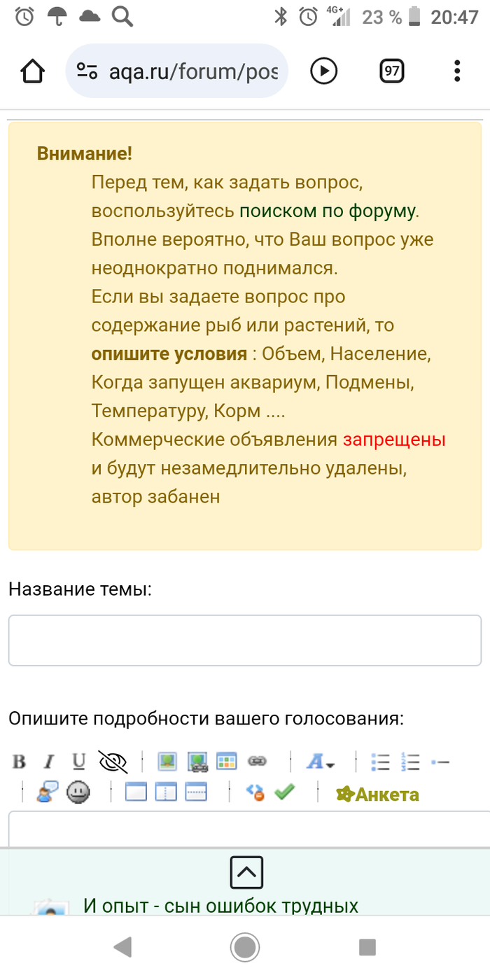This screenshot has width=490, height=980.
Task: Tap the Android back navigation button
Action: click(x=122, y=947)
